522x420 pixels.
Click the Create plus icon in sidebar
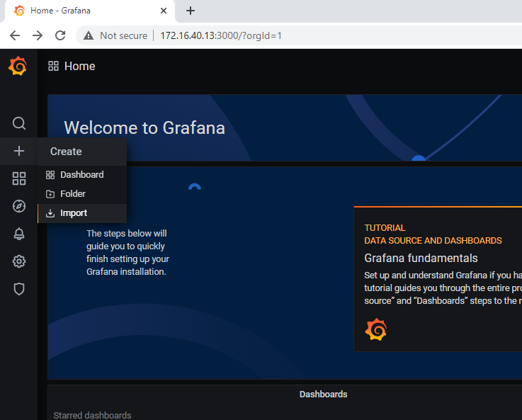click(x=19, y=151)
